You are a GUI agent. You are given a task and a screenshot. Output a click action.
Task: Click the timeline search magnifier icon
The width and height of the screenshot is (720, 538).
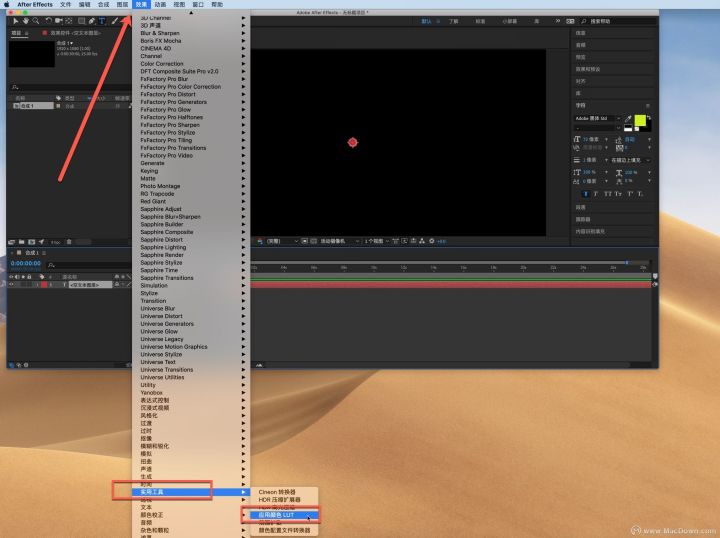pyautogui.click(x=51, y=265)
